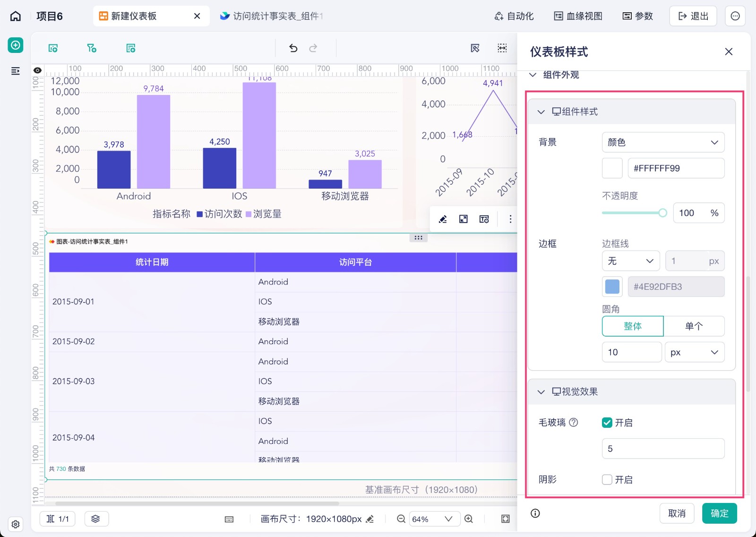
Task: Undo the last action
Action: pyautogui.click(x=293, y=48)
